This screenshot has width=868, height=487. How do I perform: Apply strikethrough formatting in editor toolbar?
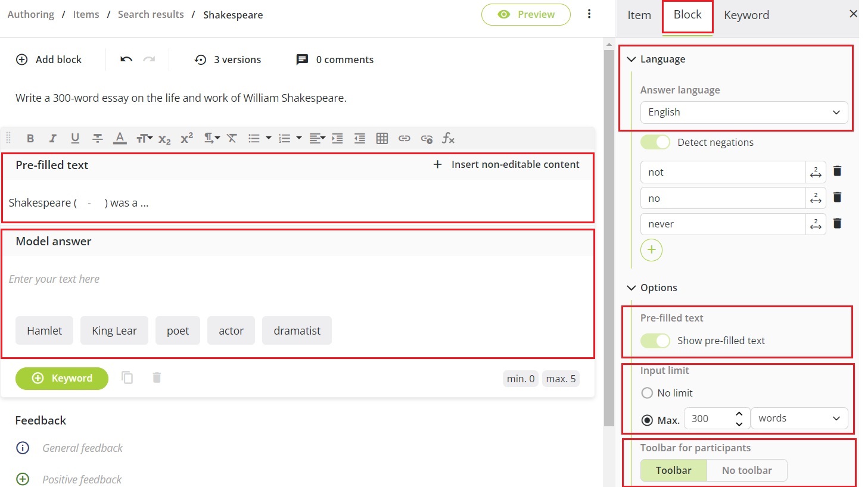coord(98,138)
